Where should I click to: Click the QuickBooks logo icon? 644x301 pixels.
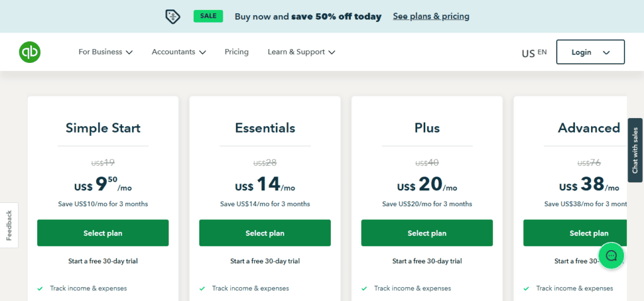coord(30,52)
